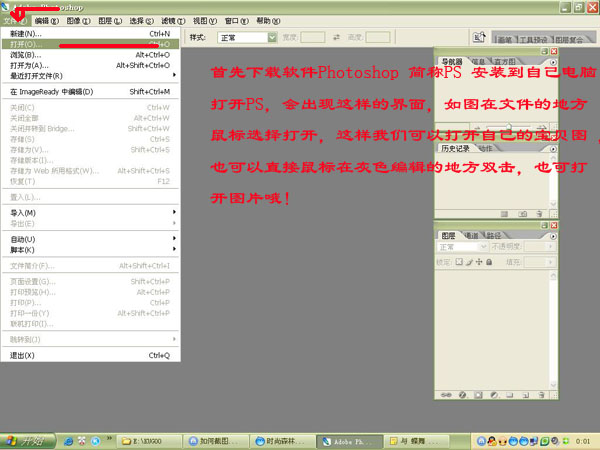Toggle lock image pixels brush icon

click(470, 262)
